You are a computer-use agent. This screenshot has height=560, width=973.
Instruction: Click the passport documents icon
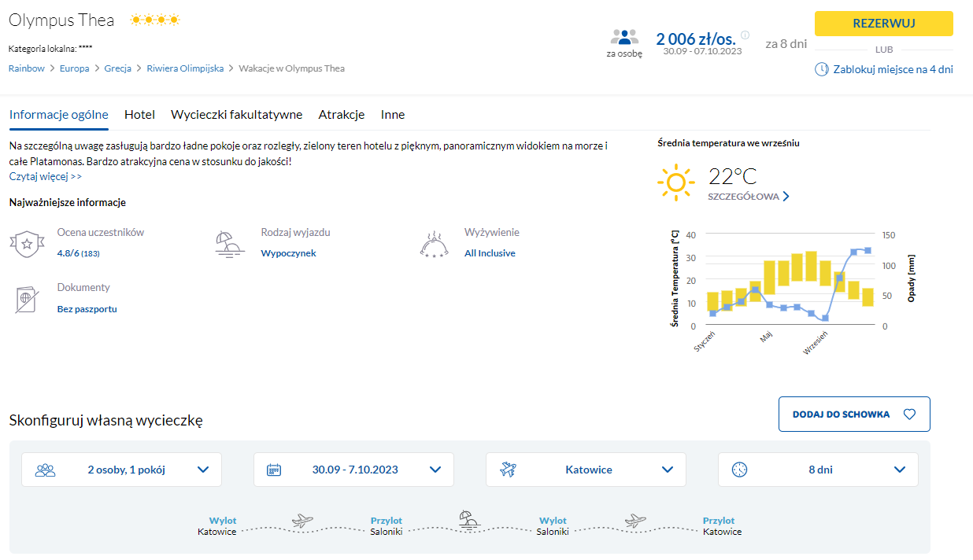click(27, 300)
